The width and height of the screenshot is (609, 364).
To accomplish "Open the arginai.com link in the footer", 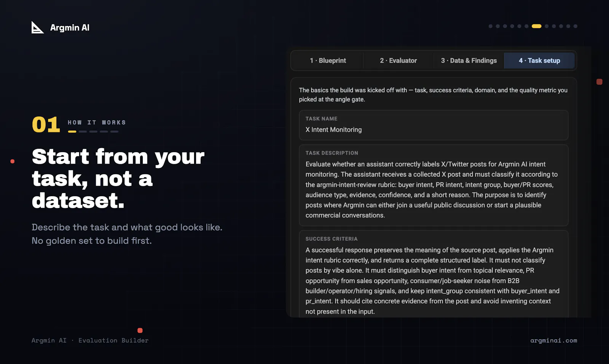I will [553, 340].
